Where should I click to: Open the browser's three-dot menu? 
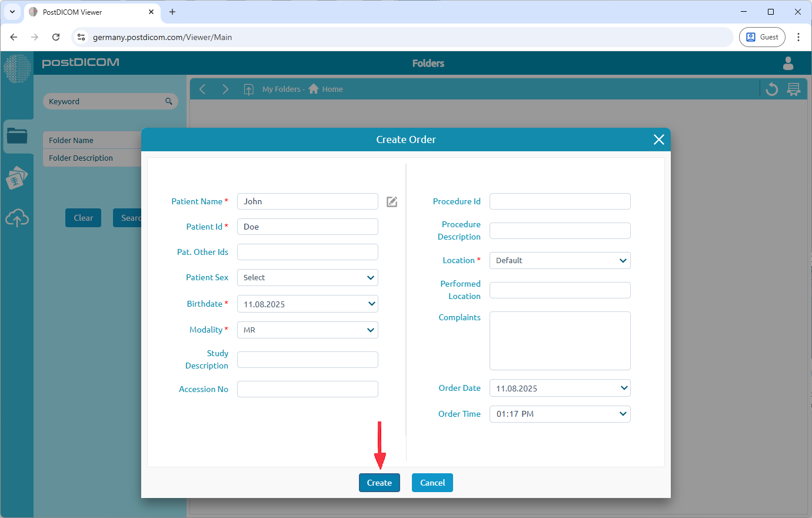[798, 37]
